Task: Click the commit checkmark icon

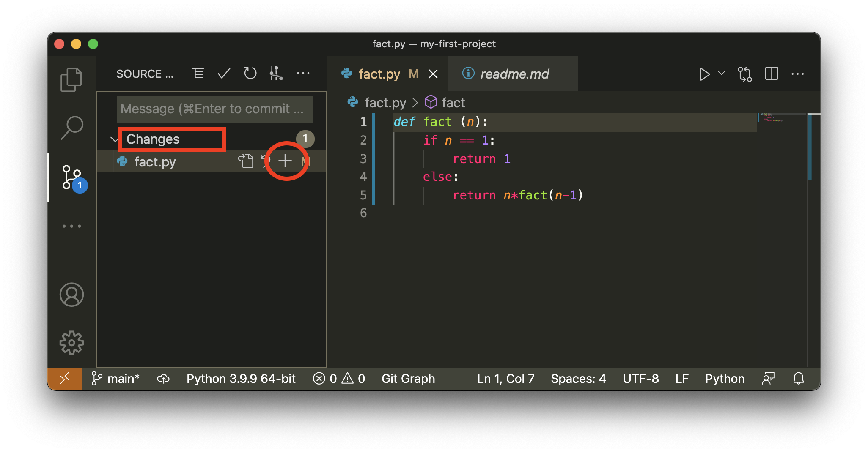Action: click(224, 74)
